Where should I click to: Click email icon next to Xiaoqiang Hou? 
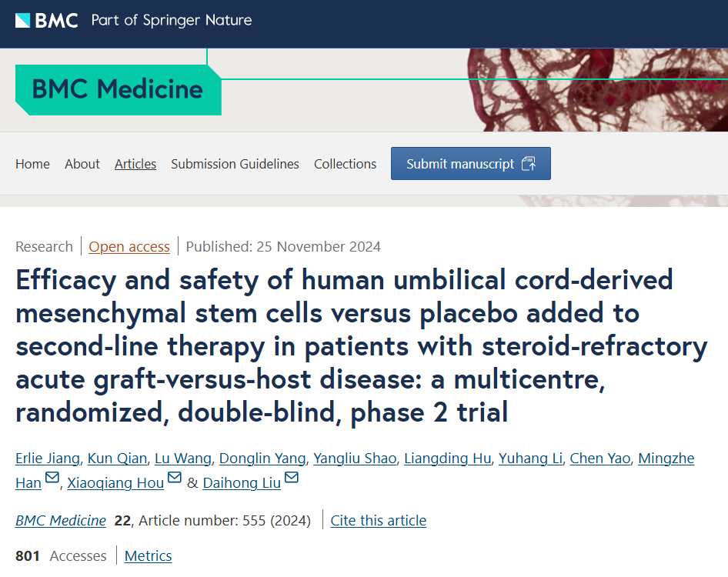click(x=175, y=479)
